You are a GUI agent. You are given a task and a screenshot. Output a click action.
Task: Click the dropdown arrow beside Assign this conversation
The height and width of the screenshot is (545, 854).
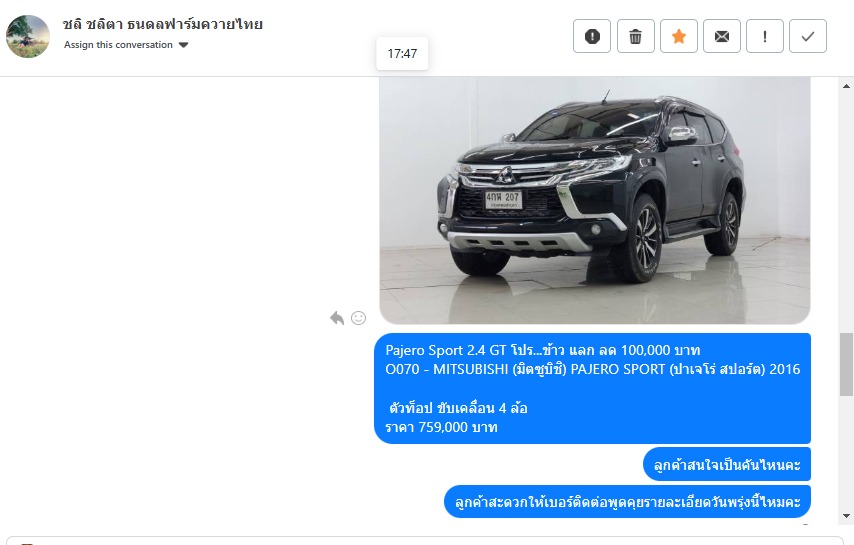184,45
